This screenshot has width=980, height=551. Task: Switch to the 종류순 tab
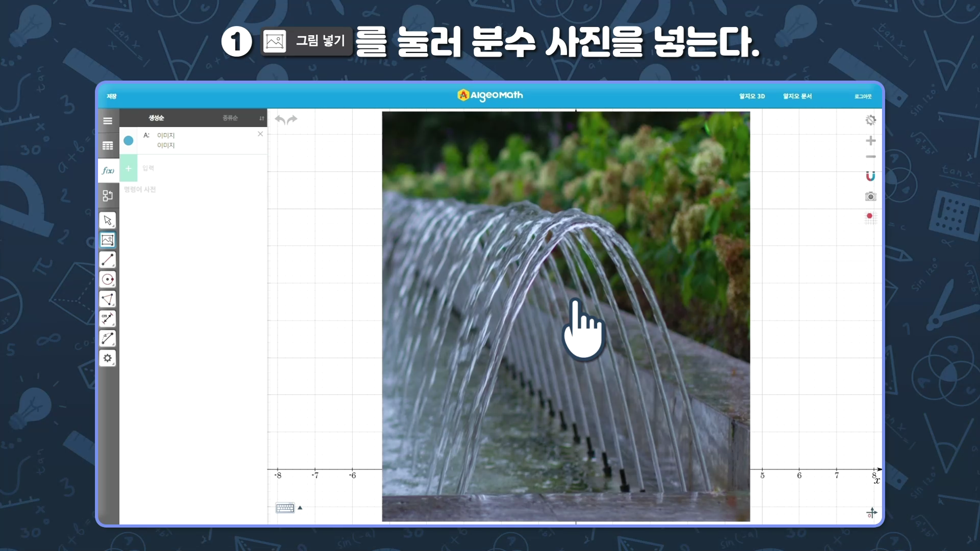pyautogui.click(x=230, y=118)
